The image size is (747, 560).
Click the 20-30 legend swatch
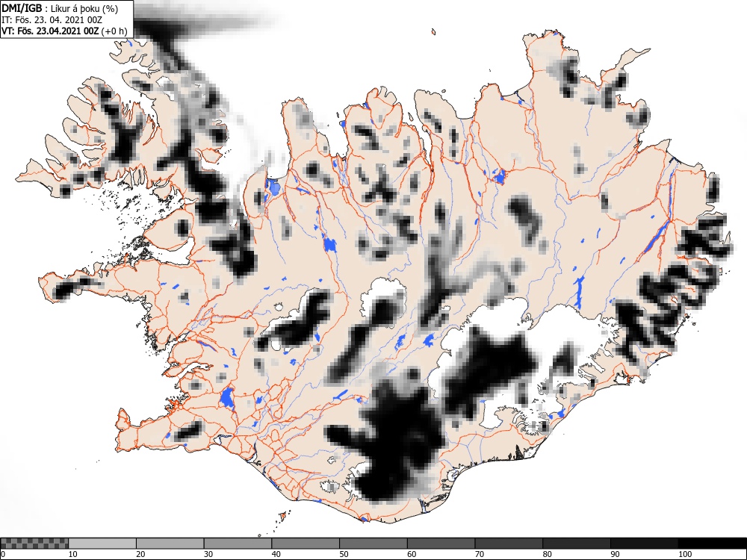[170, 544]
